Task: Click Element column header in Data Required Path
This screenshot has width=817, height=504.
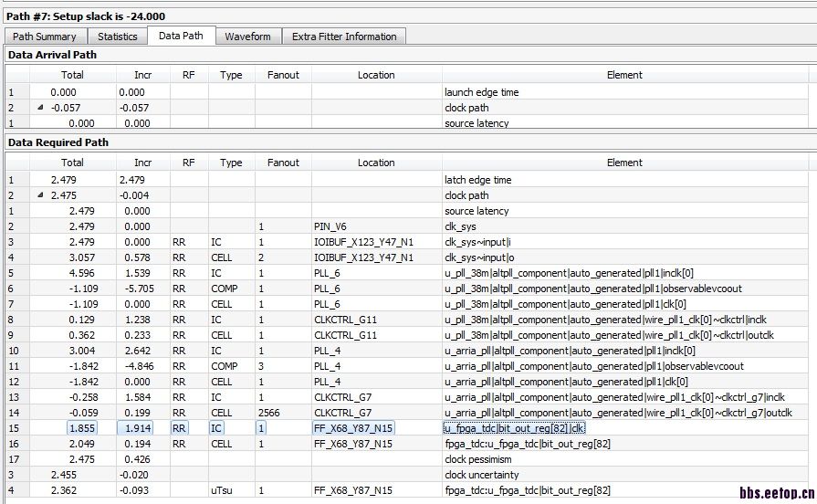Action: click(x=624, y=163)
